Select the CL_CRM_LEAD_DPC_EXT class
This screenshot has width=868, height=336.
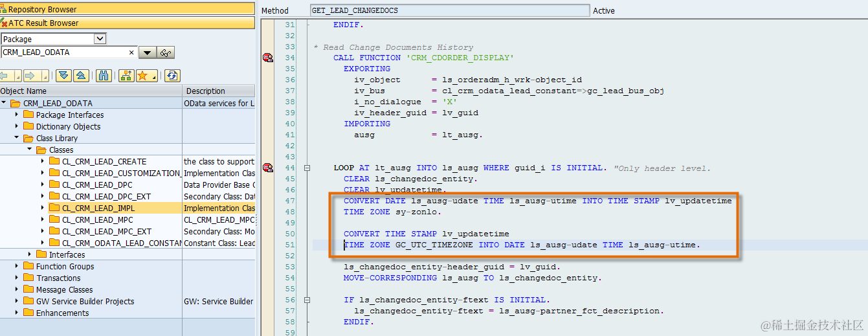pos(106,196)
